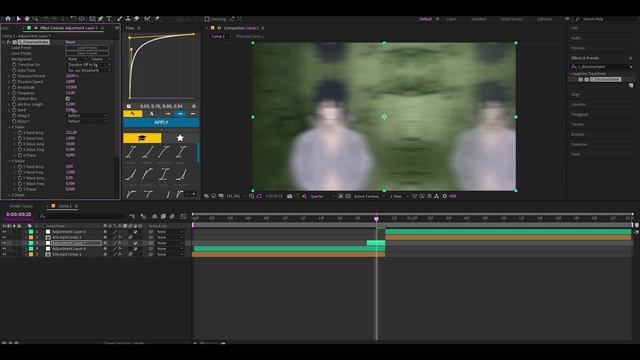
Task: Select the Pen tool
Action: pyautogui.click(x=100, y=19)
